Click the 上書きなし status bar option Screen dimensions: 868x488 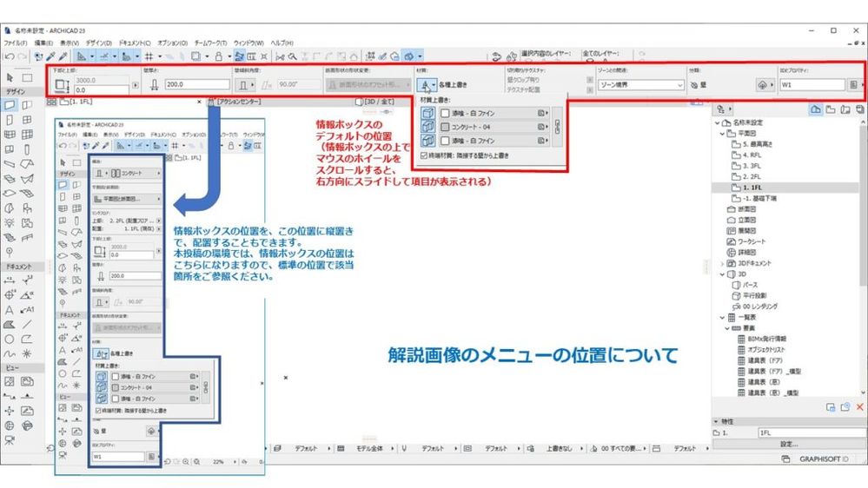tap(559, 449)
